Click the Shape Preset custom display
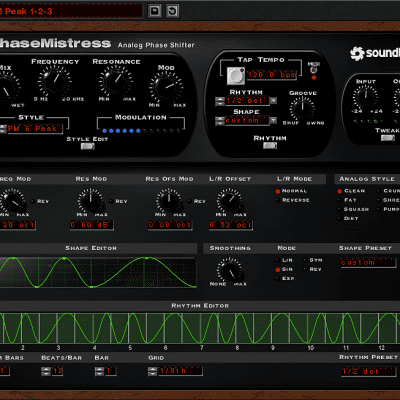The height and width of the screenshot is (400, 400). (368, 263)
